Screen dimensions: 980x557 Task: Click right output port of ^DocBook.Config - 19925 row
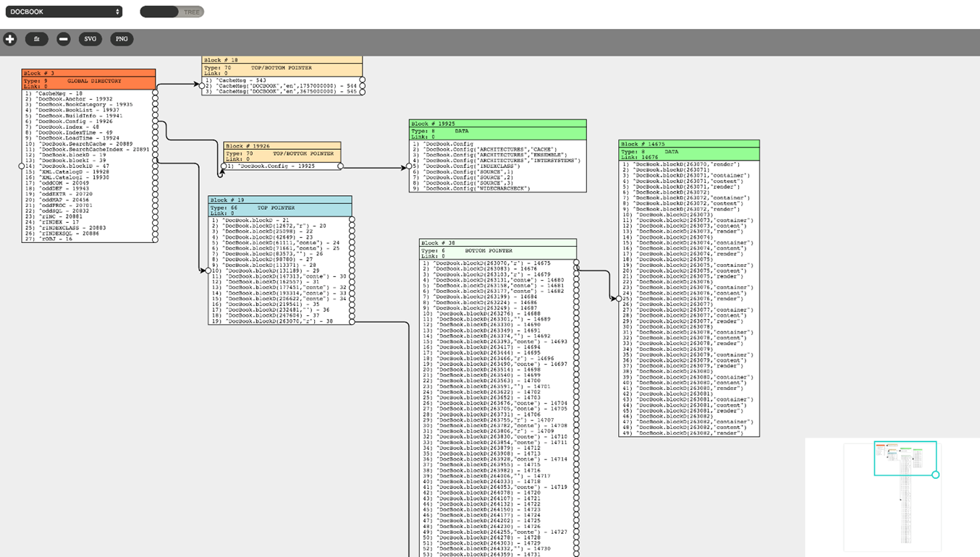[x=341, y=166]
